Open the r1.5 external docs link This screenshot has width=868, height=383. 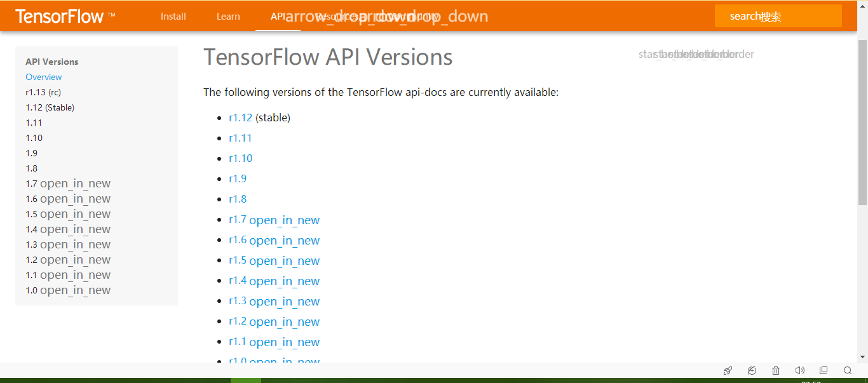pyautogui.click(x=275, y=260)
